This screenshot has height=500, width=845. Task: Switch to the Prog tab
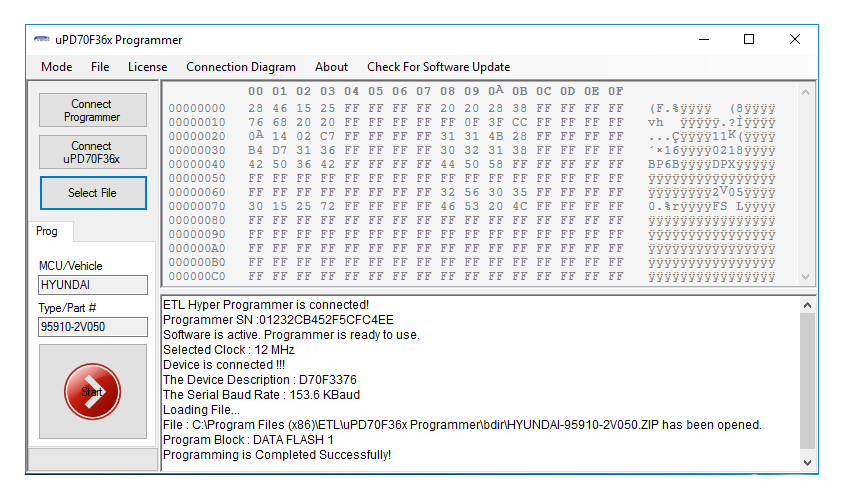point(47,231)
